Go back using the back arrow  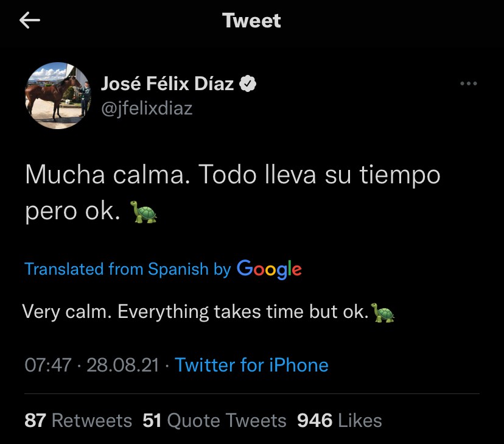click(30, 21)
